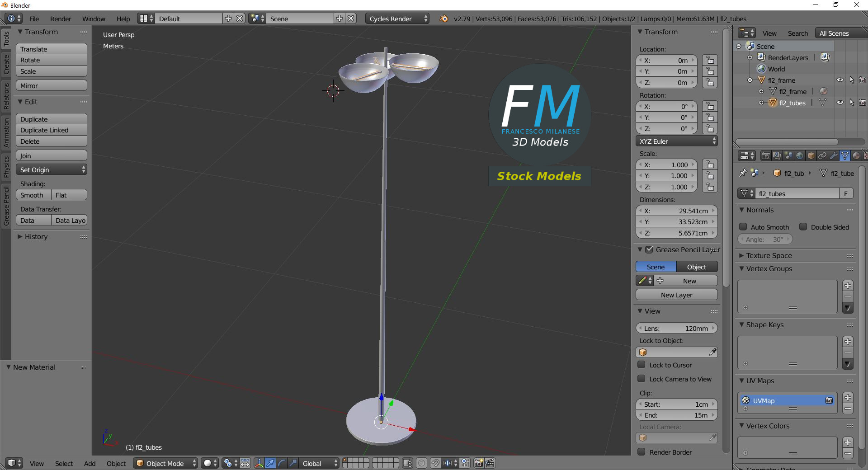Image resolution: width=868 pixels, height=470 pixels.
Task: Expand the RenderLayers tree node
Action: (x=750, y=57)
